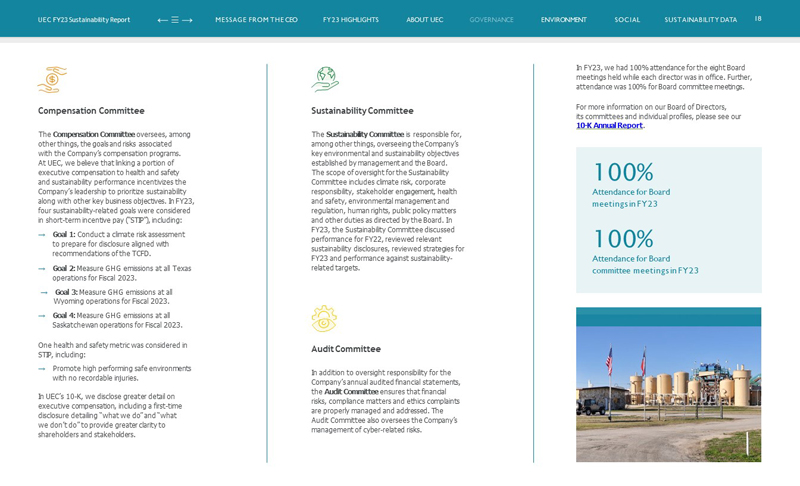
Task: Select the Governance navigation item
Action: (491, 20)
